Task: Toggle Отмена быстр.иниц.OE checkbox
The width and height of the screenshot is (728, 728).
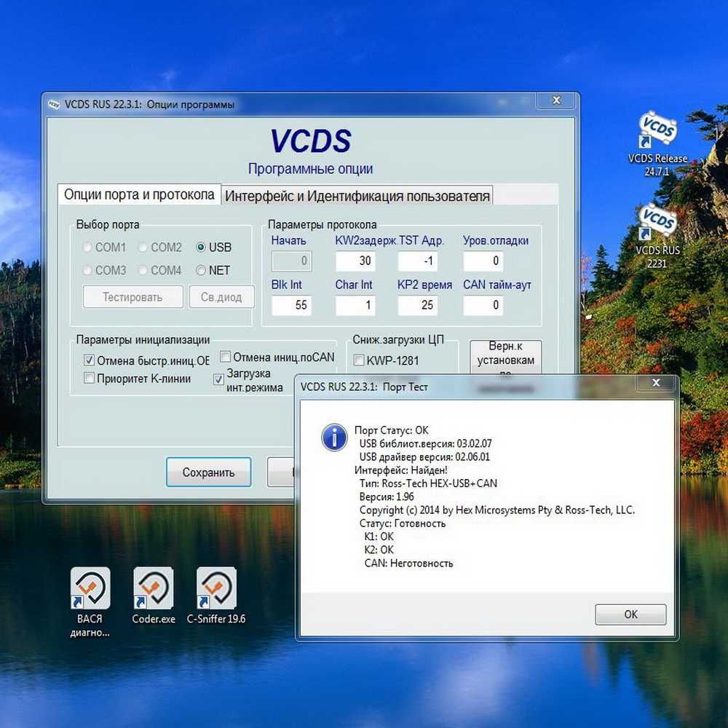Action: (89, 360)
